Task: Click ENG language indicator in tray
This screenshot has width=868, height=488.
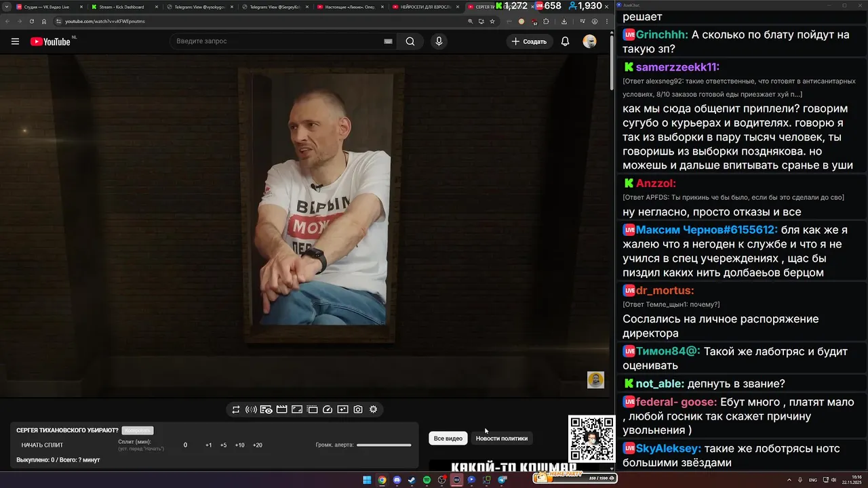Action: coord(813,480)
